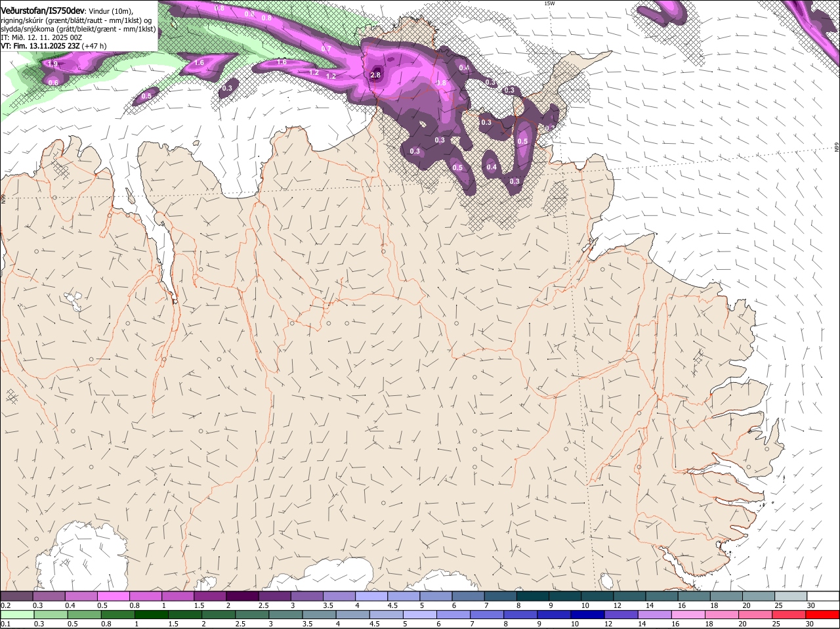The image size is (840, 629).
Task: Click the rain legend swatch between 5 and 6
Action: click(x=420, y=614)
